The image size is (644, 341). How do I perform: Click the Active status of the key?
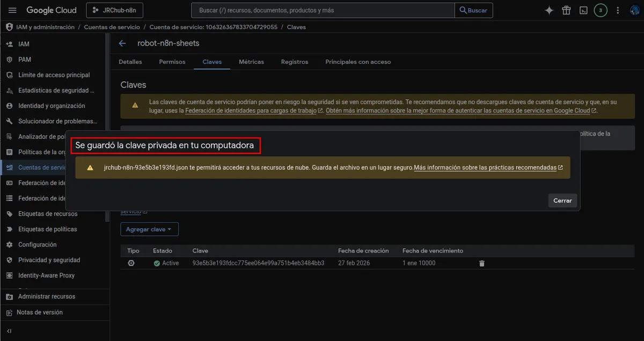(166, 263)
